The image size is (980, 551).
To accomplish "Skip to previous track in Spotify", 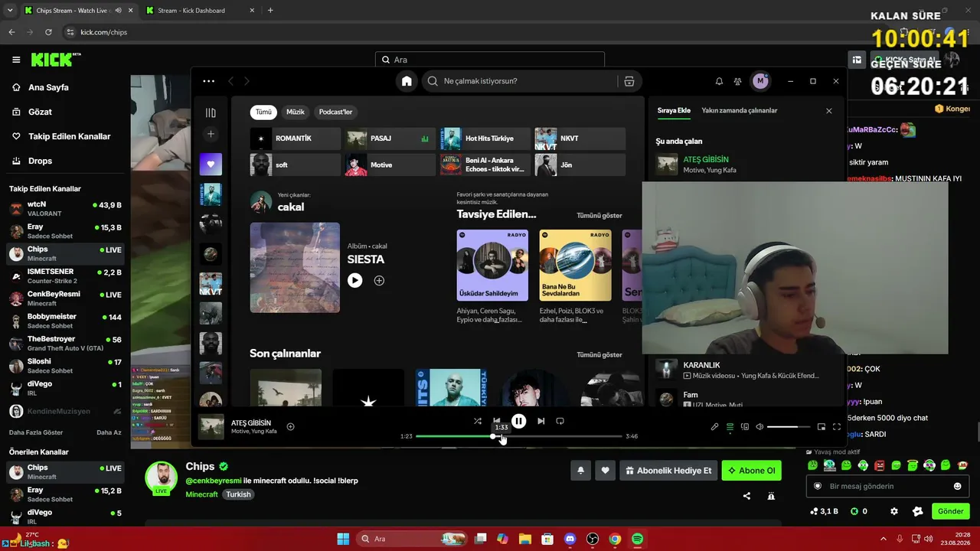I will coord(497,421).
